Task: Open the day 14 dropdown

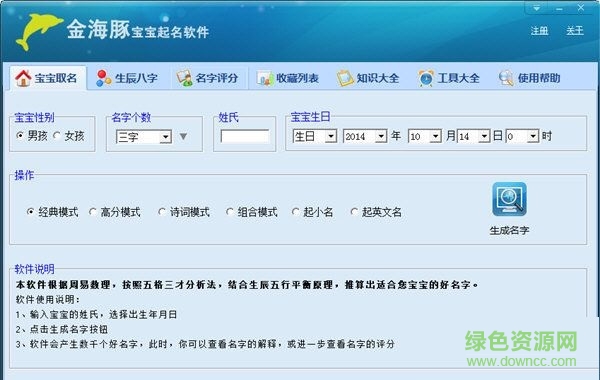Action: (x=484, y=136)
